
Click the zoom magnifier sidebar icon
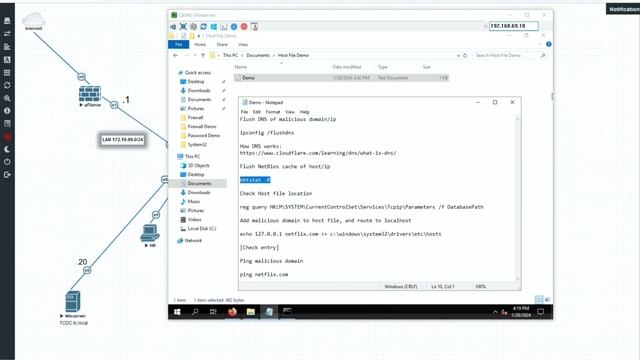pyautogui.click(x=7, y=98)
